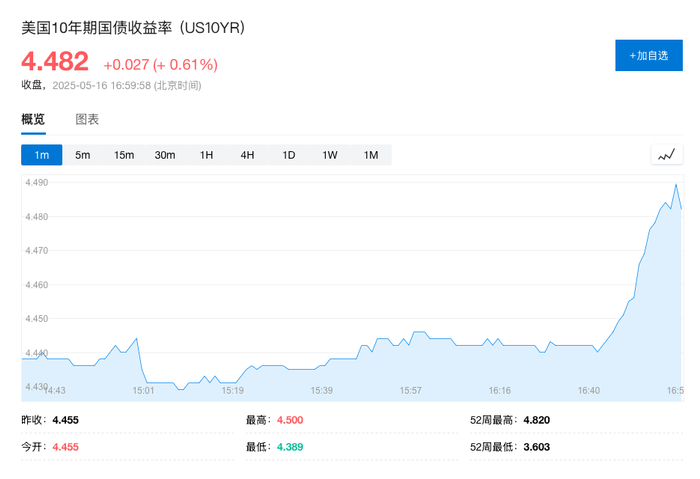Click the chart peak near 4.490
The height and width of the screenshot is (479, 700).
point(676,185)
